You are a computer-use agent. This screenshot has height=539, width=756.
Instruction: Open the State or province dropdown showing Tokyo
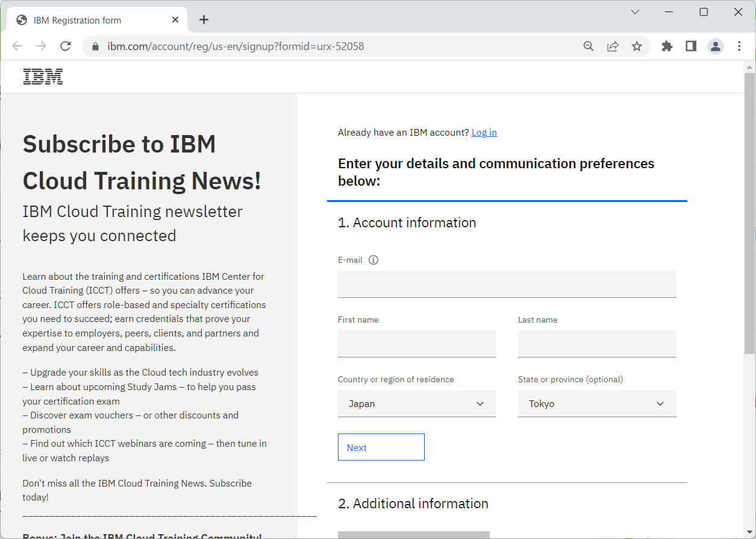coord(597,403)
